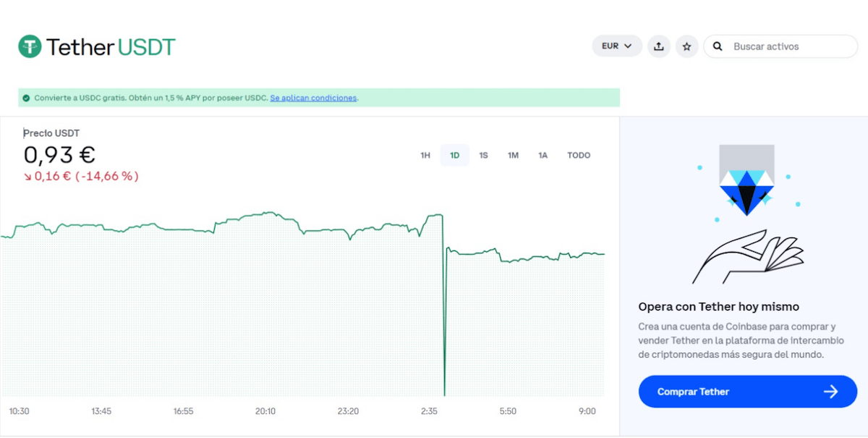Click the Tether logo icon
The height and width of the screenshot is (438, 868).
coord(30,46)
